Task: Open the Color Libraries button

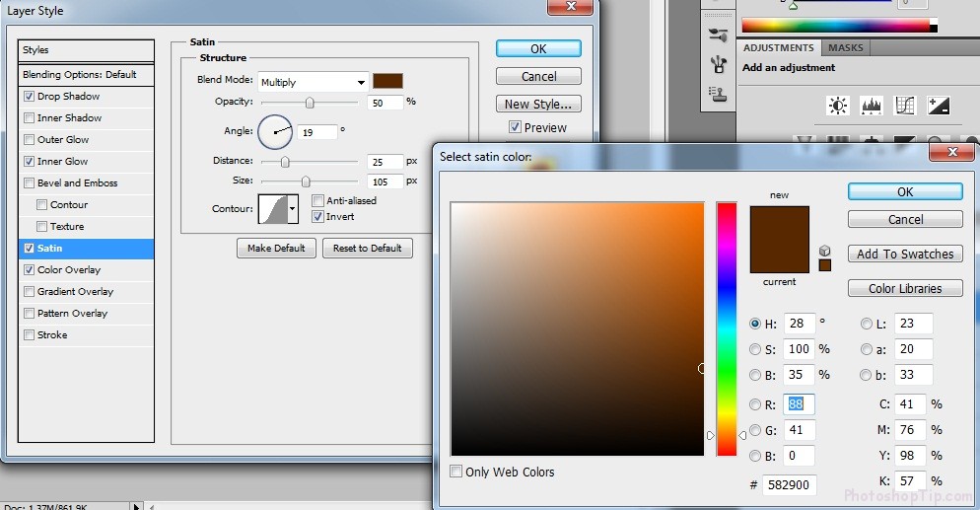Action: 905,288
